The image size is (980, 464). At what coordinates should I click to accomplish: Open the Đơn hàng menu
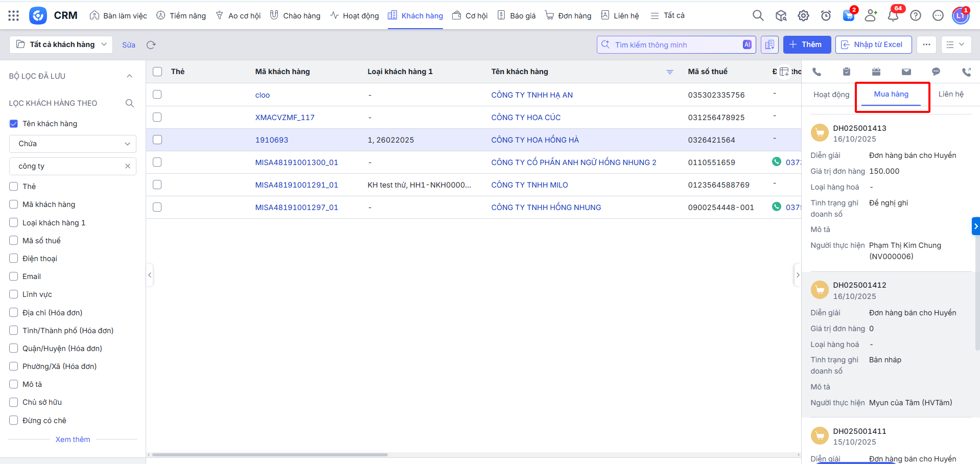point(568,16)
